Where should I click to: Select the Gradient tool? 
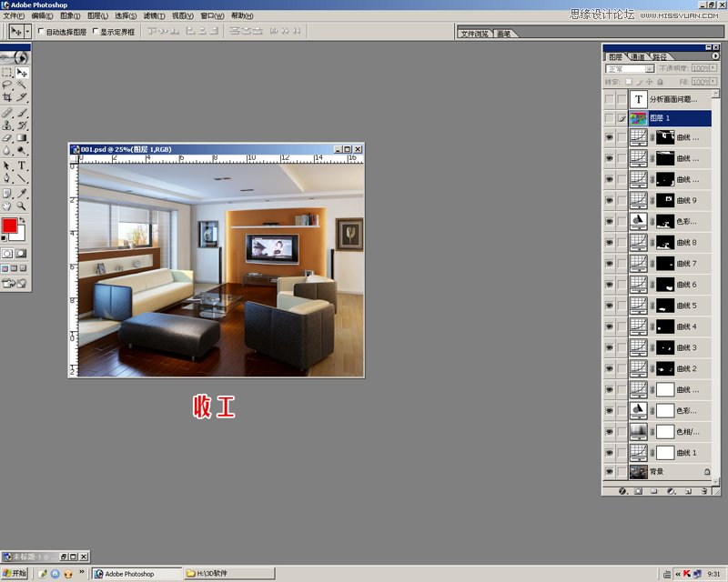22,138
